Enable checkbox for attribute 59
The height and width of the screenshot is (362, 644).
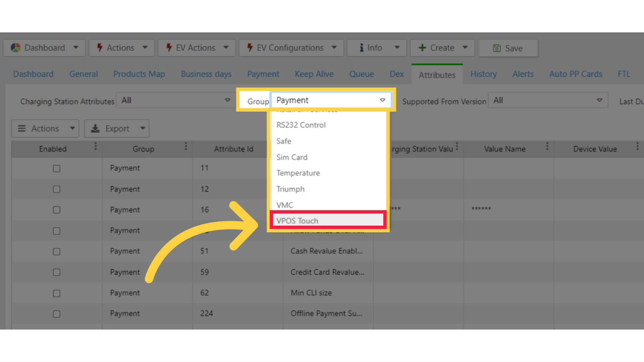tap(57, 272)
